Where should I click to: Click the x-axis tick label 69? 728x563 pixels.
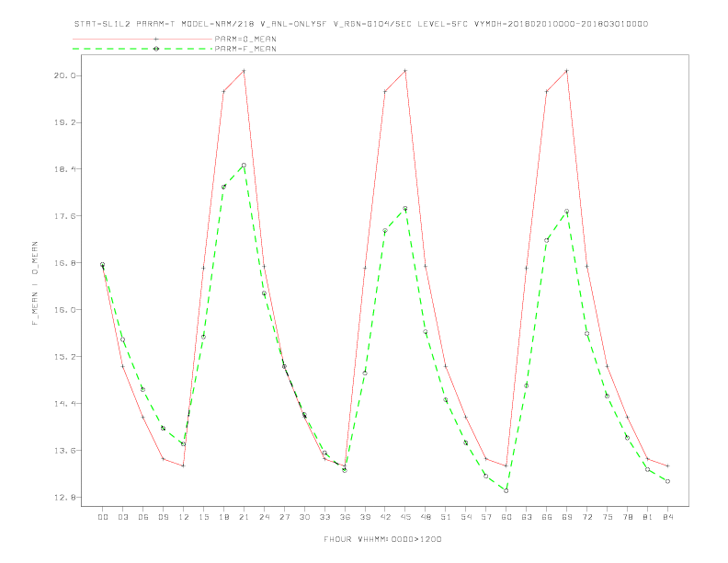[567, 517]
